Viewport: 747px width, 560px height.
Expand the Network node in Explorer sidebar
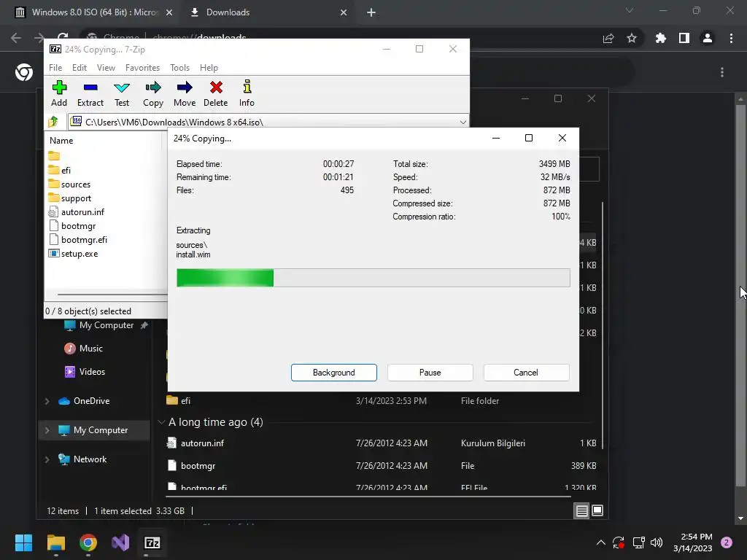(x=47, y=459)
